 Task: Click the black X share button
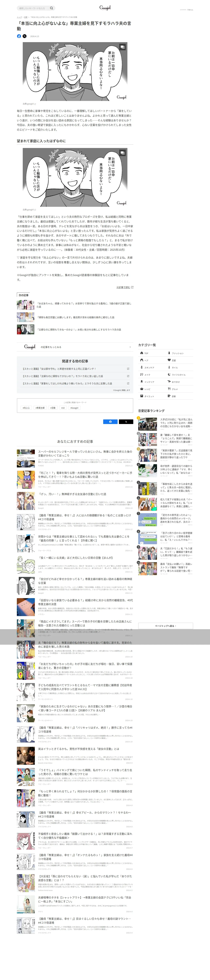(126, 422)
